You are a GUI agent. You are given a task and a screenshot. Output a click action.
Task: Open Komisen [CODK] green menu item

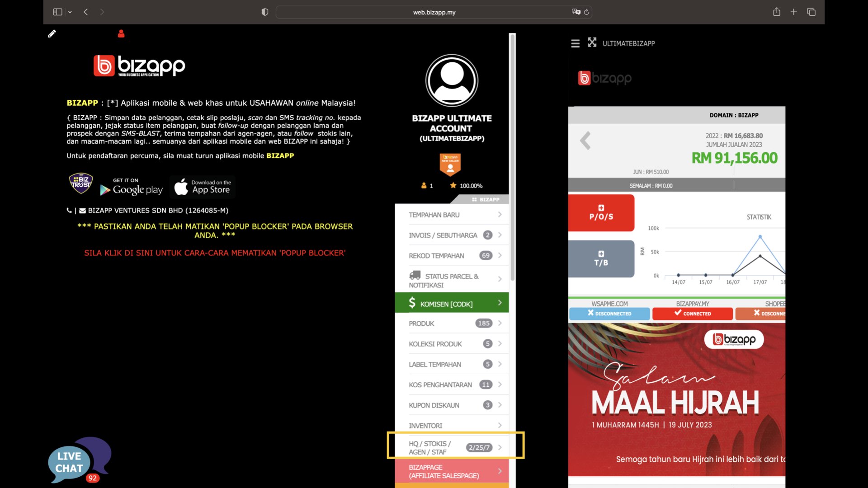[x=452, y=303]
